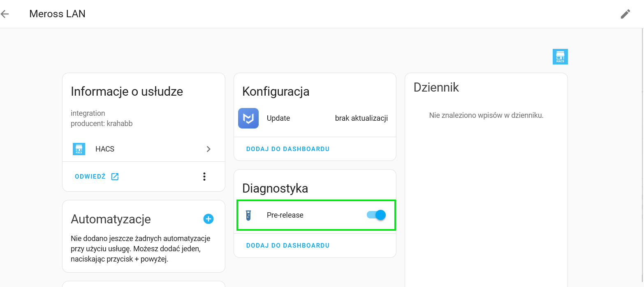Click DODAJ DO DASHBOARDU under Konfiguracja
Image resolution: width=644 pixels, height=287 pixels.
click(x=288, y=149)
